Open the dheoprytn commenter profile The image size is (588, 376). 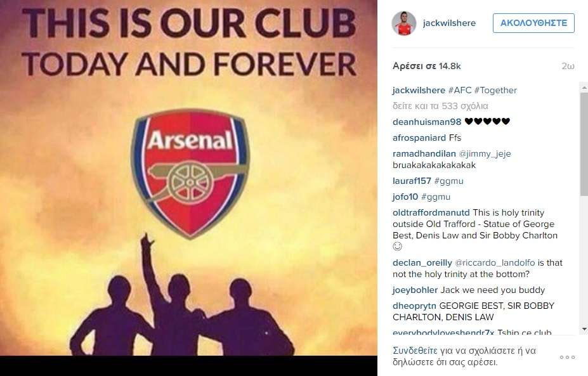(414, 306)
